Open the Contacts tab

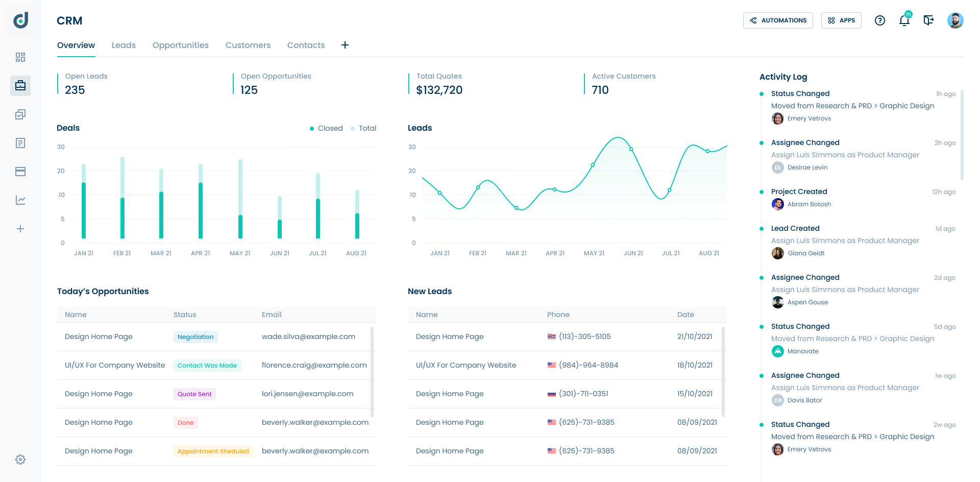pos(306,45)
